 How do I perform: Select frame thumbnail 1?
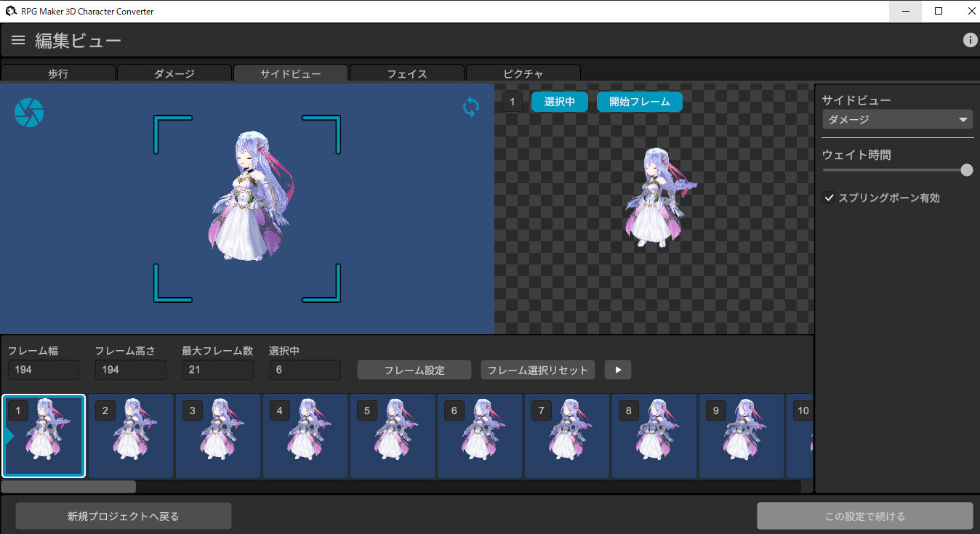[44, 436]
